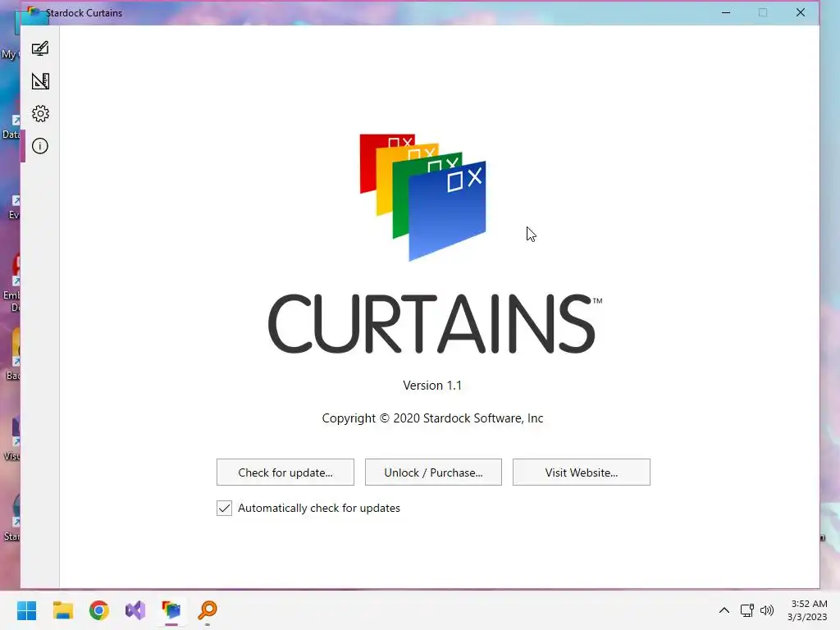Click the Stardock Curtains taskbar icon
Image resolution: width=840 pixels, height=630 pixels.
click(171, 610)
